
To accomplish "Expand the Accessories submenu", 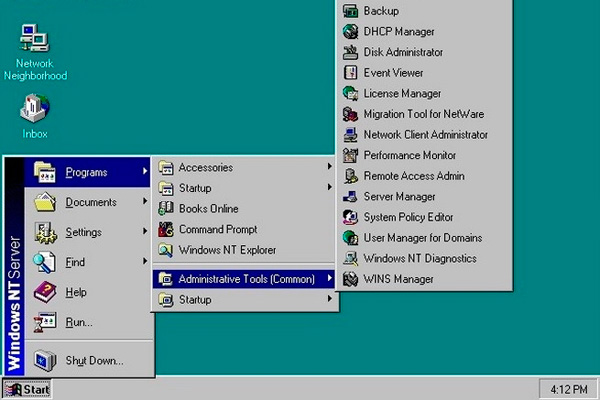I will (244, 167).
